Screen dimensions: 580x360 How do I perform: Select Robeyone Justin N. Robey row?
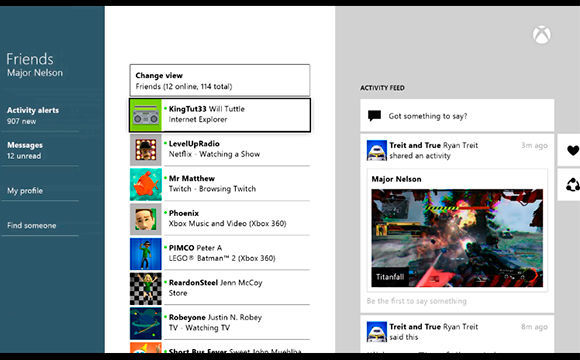(220, 323)
